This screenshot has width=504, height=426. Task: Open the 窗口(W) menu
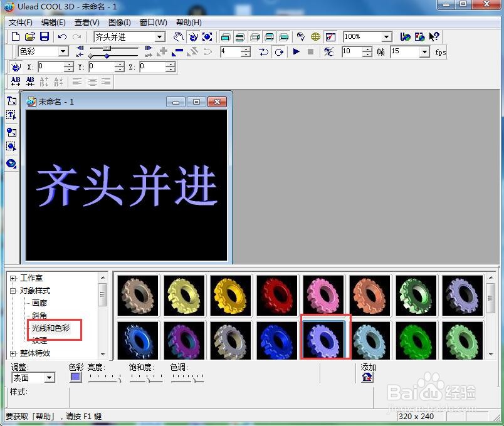pos(154,23)
